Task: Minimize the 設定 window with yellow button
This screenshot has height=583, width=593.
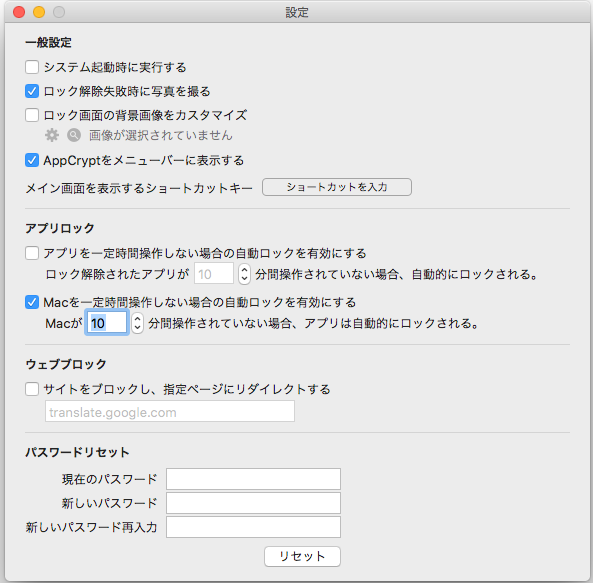Action: (x=39, y=12)
